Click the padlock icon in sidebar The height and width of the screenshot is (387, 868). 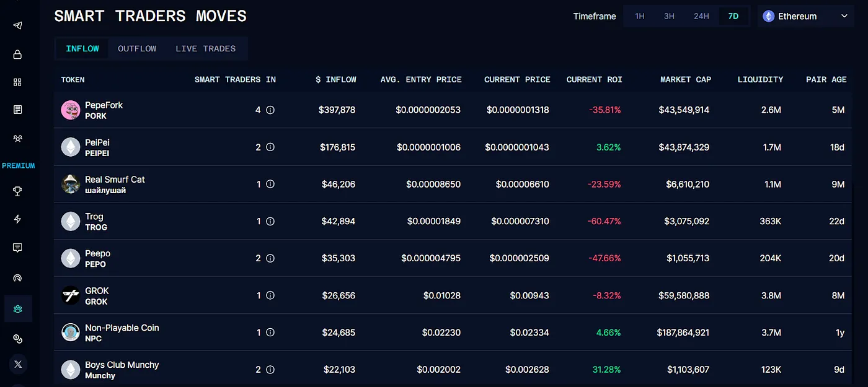click(17, 54)
